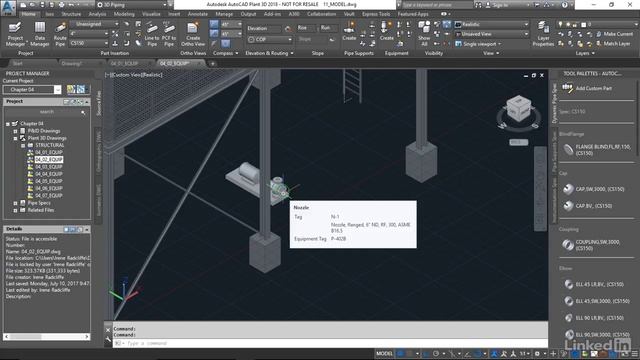
Task: Select CAP SW 3000 CS150 palette item
Action: tap(594, 189)
